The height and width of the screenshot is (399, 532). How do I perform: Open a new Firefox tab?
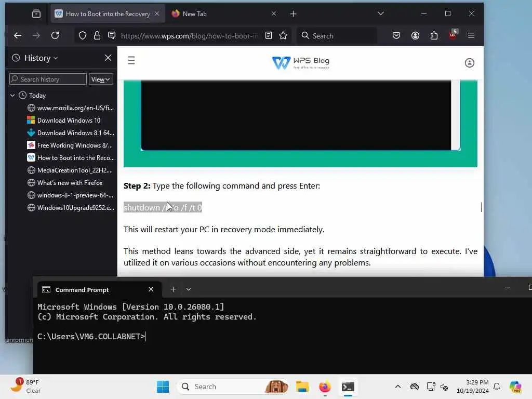point(294,14)
